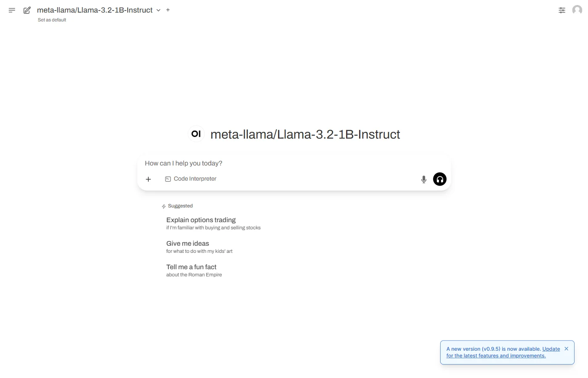The width and height of the screenshot is (588, 378).
Task: Open chat controls sliders icon
Action: click(x=562, y=10)
